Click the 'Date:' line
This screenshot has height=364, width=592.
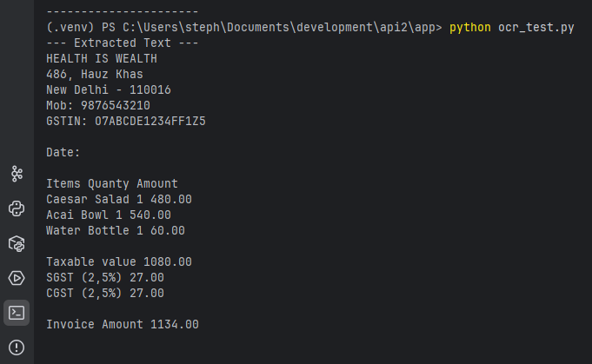63,152
